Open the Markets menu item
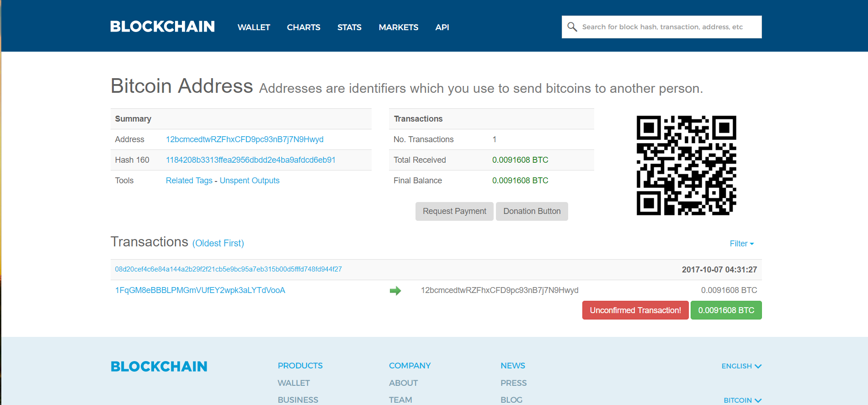This screenshot has height=405, width=868. [399, 27]
